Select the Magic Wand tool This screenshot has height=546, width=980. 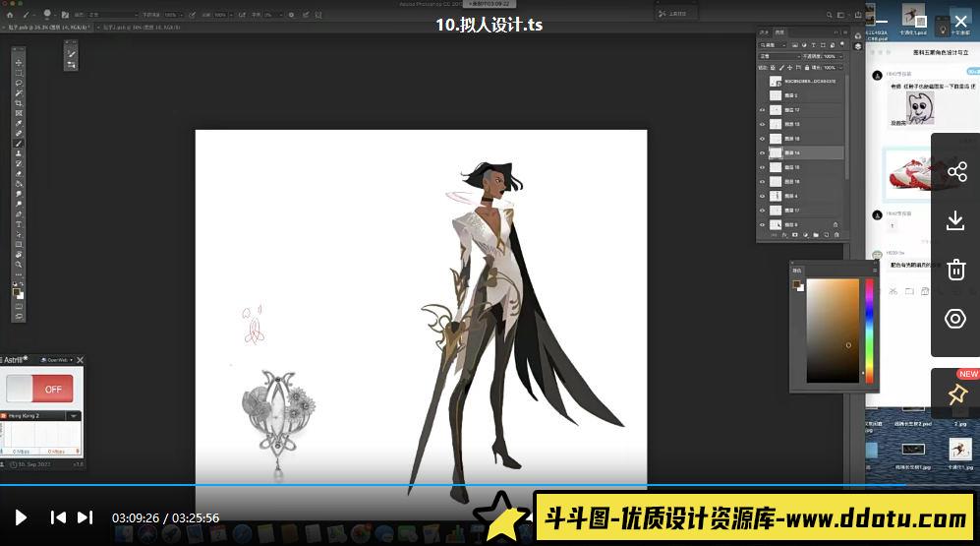(19, 93)
